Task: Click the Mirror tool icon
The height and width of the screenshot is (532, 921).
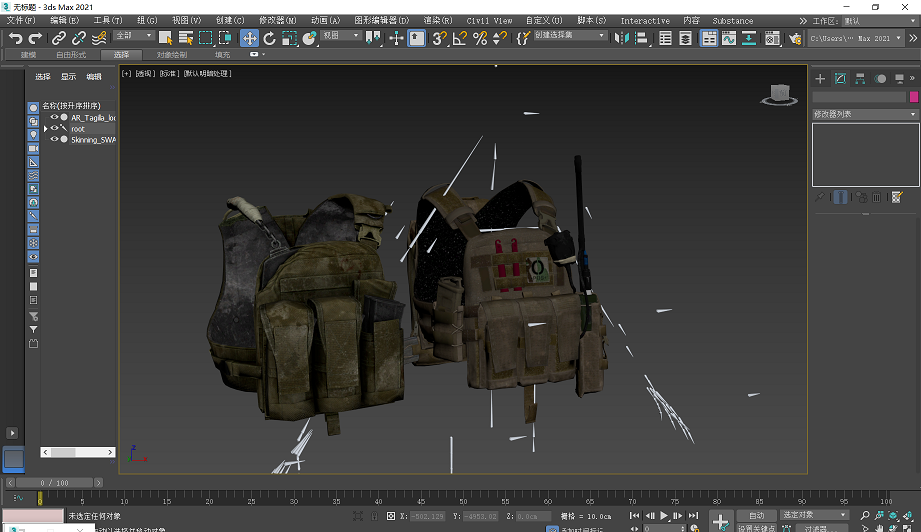Action: [x=621, y=38]
